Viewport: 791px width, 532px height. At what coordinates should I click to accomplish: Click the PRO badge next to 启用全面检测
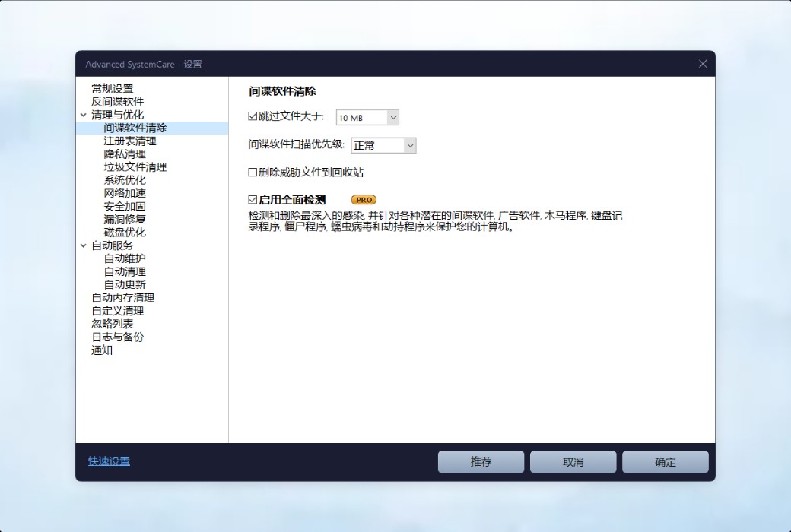tap(364, 200)
